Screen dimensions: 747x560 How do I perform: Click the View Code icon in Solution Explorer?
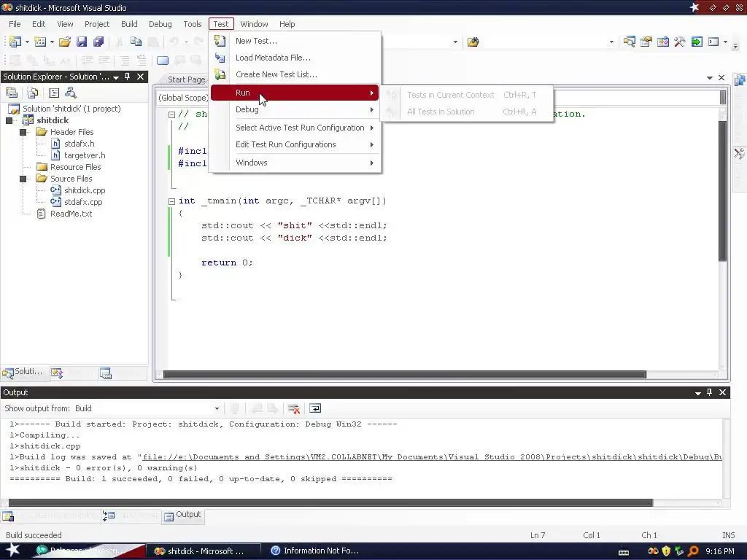(54, 93)
